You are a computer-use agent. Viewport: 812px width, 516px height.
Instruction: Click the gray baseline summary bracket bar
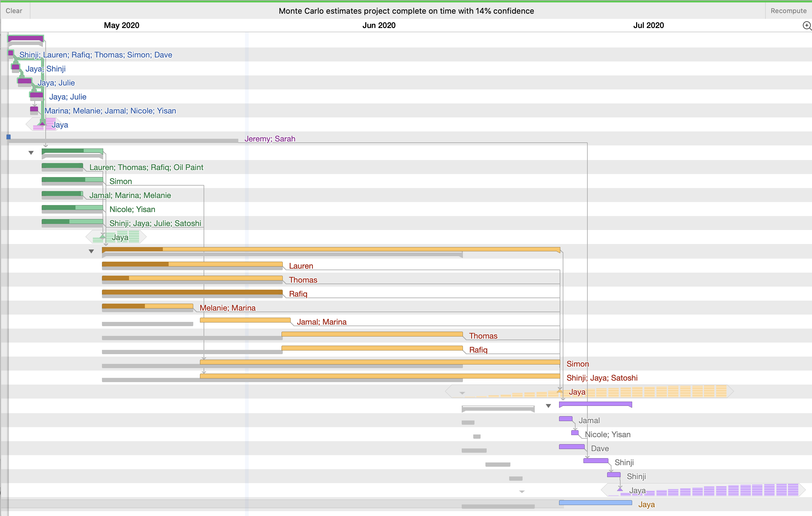tap(498, 409)
